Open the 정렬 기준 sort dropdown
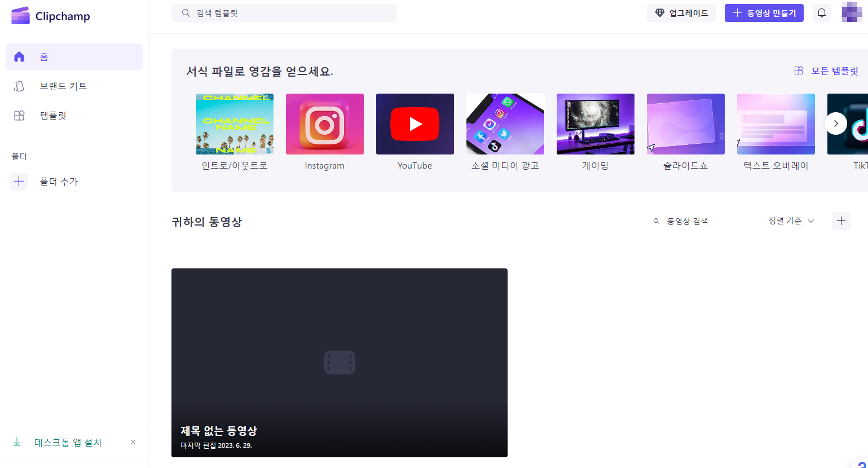868x468 pixels. click(791, 221)
